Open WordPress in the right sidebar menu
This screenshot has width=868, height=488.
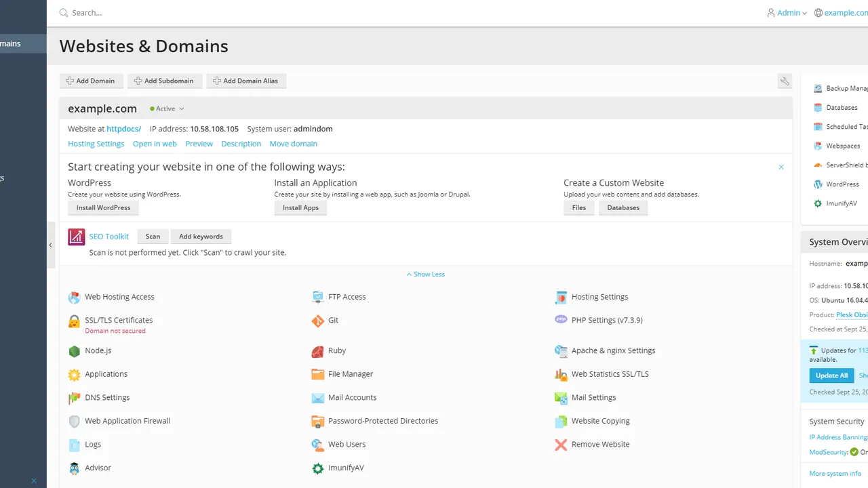(x=842, y=184)
